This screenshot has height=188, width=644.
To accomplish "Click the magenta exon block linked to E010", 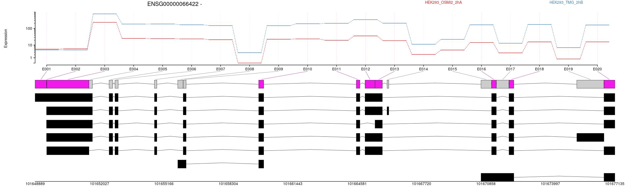I will tap(261, 84).
